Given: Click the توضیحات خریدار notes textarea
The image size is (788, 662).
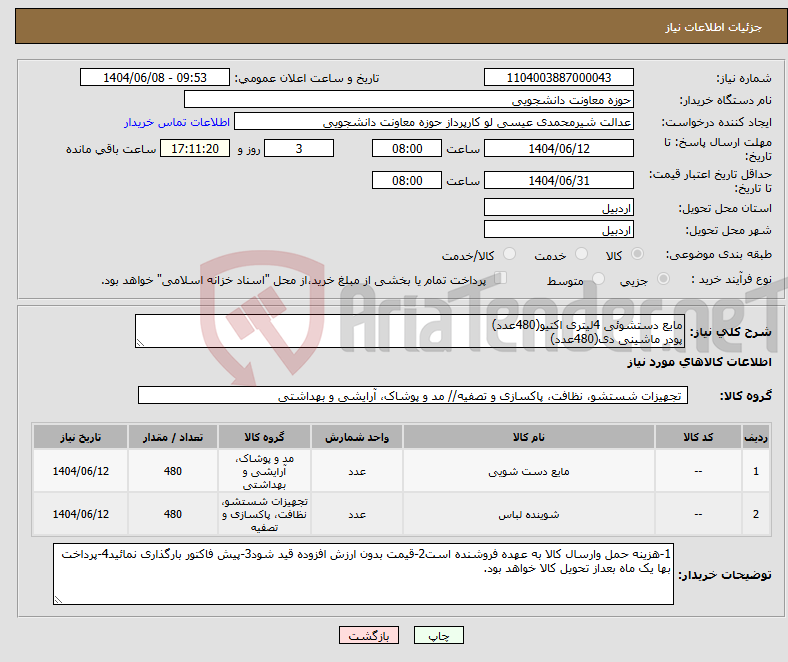Looking at the screenshot, I should pyautogui.click(x=363, y=574).
